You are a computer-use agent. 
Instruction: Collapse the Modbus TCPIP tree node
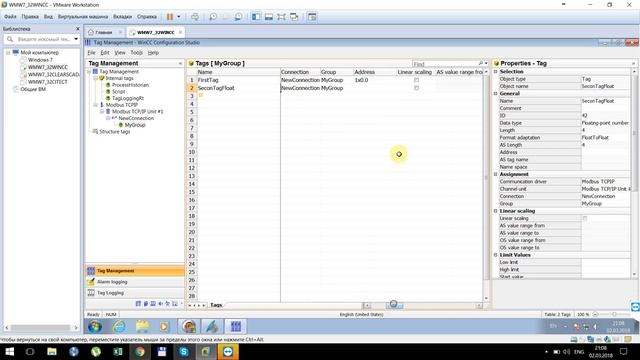pos(96,105)
